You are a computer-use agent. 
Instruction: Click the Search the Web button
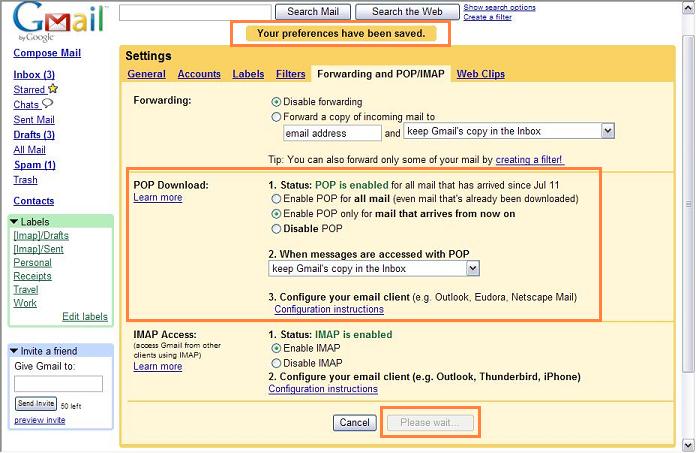[x=407, y=12]
